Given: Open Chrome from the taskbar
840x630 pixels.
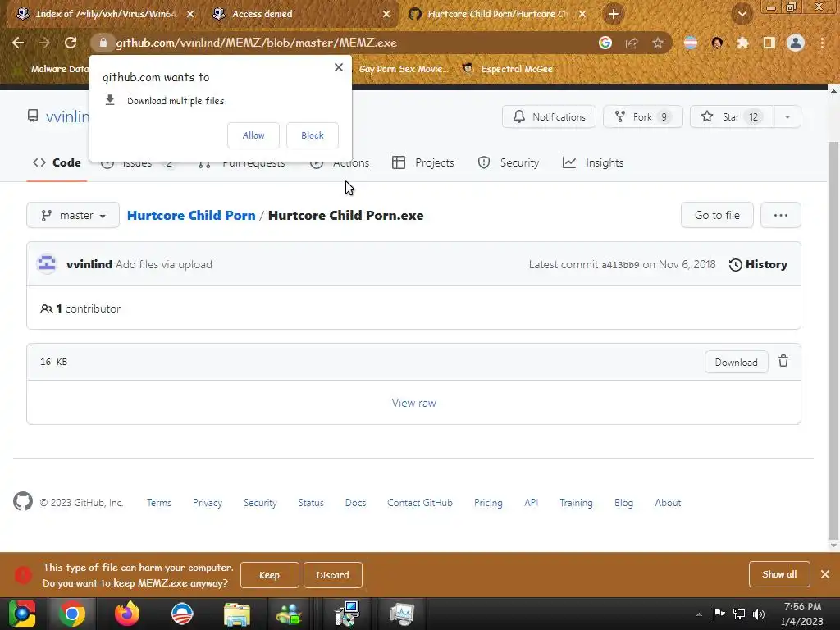Looking at the screenshot, I should tap(72, 614).
